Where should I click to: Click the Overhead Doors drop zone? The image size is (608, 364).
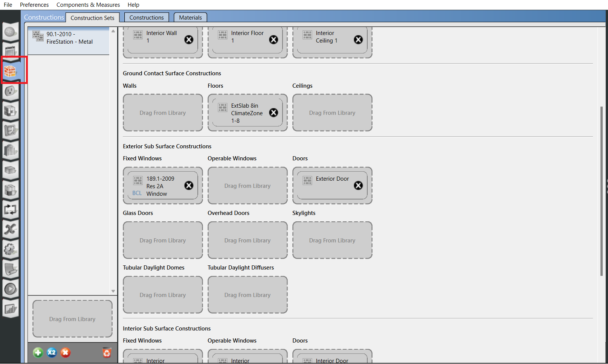point(247,240)
